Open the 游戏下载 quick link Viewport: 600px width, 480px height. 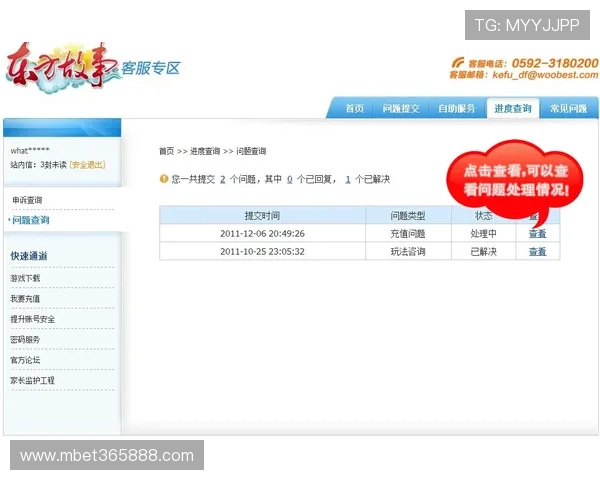(25, 278)
